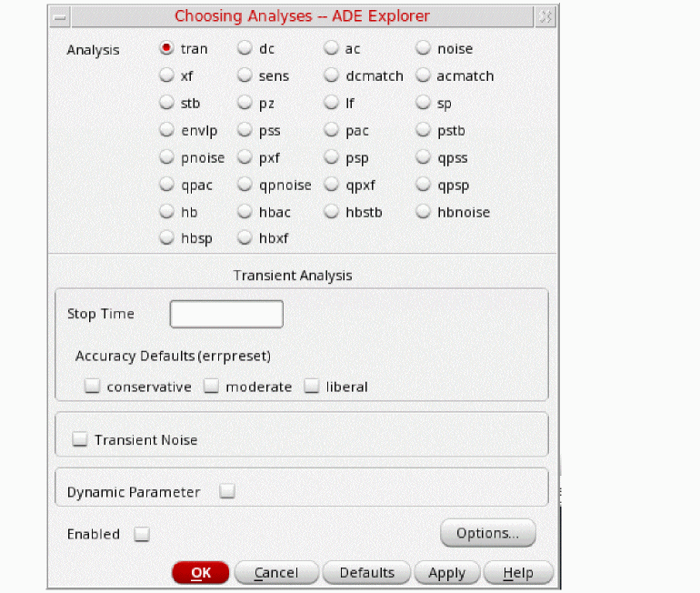Choose the envlp analysis option

coord(167,129)
